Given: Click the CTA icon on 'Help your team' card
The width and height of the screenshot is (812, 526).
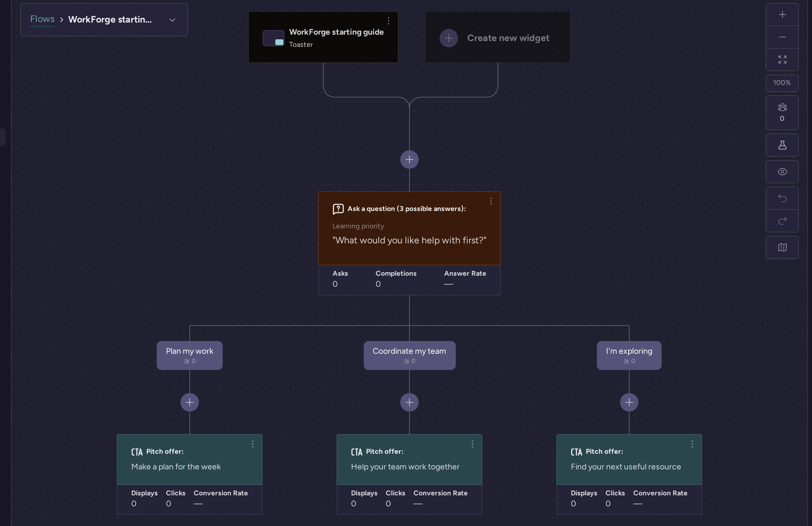Looking at the screenshot, I should coord(357,452).
